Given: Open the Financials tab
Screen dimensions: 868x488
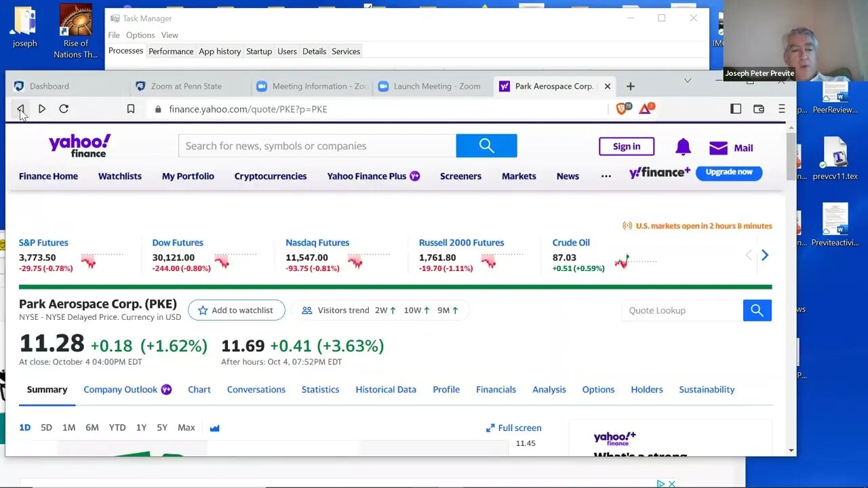Looking at the screenshot, I should (x=496, y=390).
